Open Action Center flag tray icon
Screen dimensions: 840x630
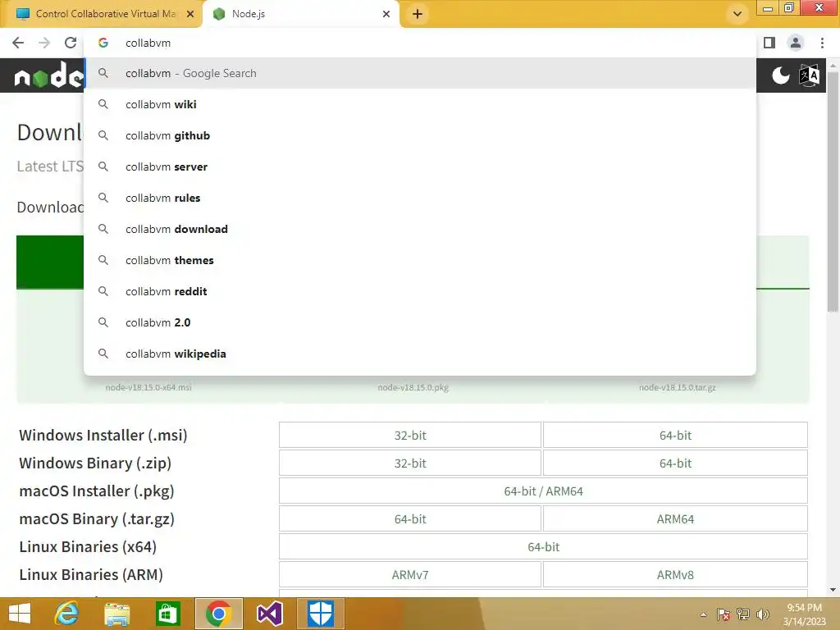click(x=723, y=614)
